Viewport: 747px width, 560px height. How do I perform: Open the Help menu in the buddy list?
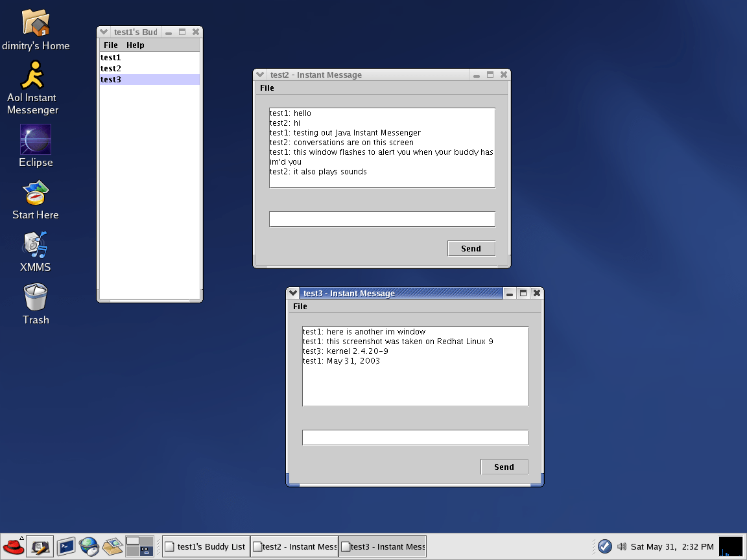coord(135,45)
